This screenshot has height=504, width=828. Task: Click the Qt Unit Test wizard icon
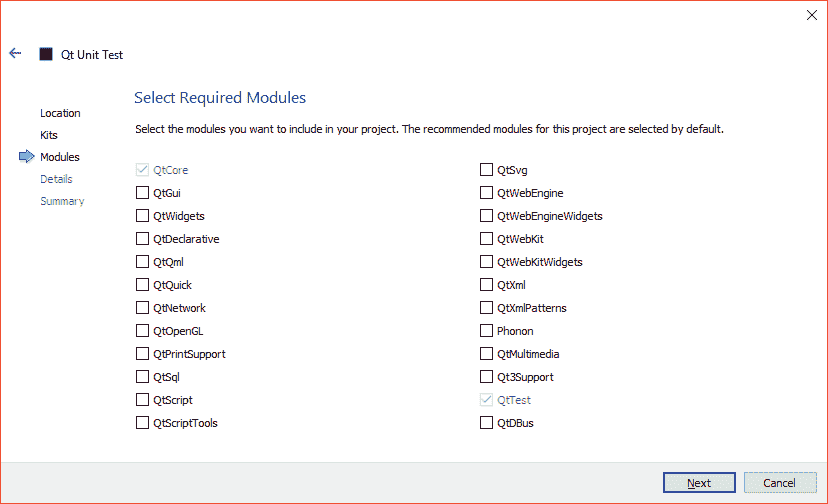tap(46, 54)
